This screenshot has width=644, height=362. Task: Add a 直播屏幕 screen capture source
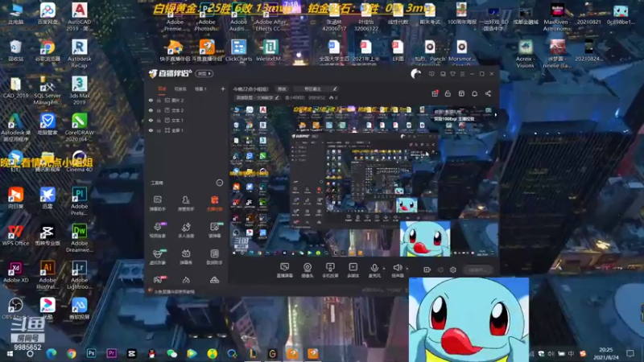click(x=285, y=270)
